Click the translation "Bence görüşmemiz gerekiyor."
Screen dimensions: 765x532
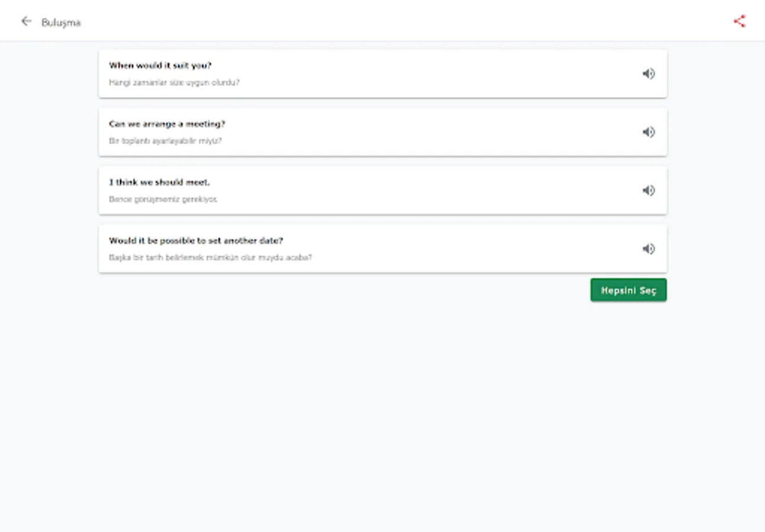point(163,200)
